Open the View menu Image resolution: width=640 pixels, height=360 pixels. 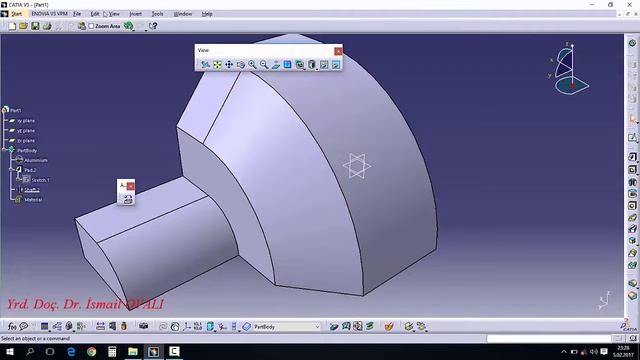114,14
